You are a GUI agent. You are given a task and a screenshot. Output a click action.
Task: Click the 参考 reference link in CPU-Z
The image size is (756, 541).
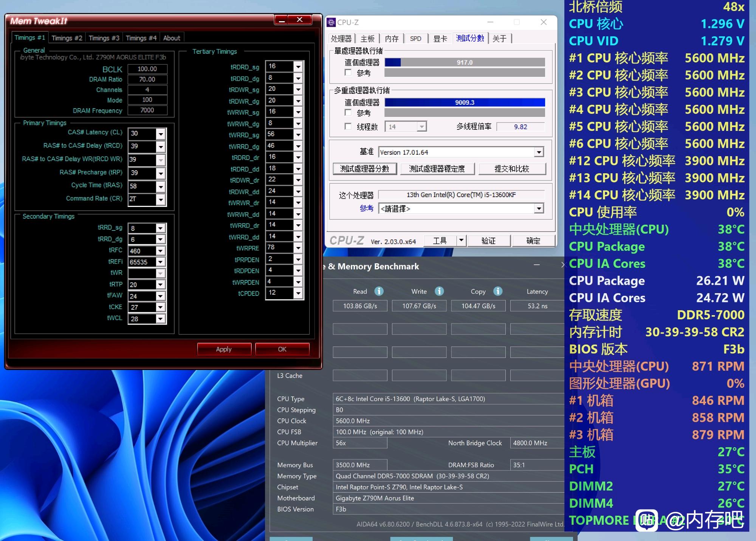pyautogui.click(x=366, y=208)
